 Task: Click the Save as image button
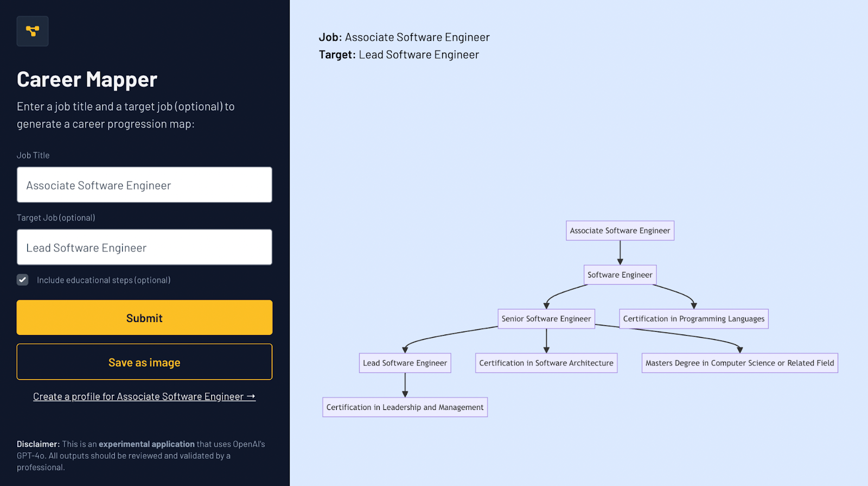144,362
